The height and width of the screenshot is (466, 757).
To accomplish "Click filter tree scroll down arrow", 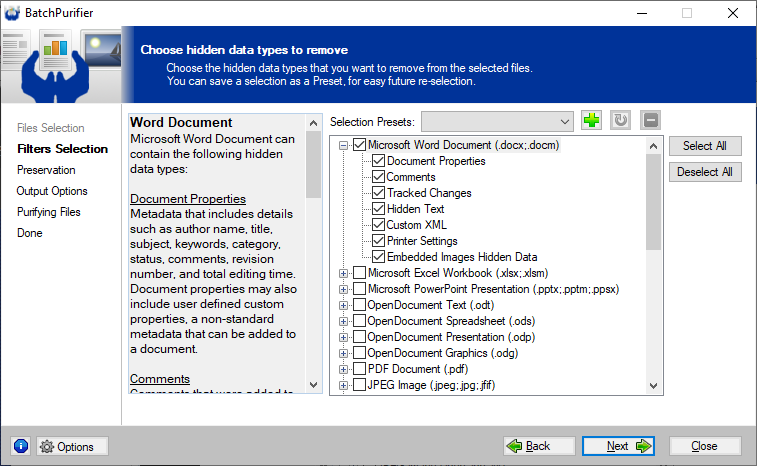I will pyautogui.click(x=654, y=386).
